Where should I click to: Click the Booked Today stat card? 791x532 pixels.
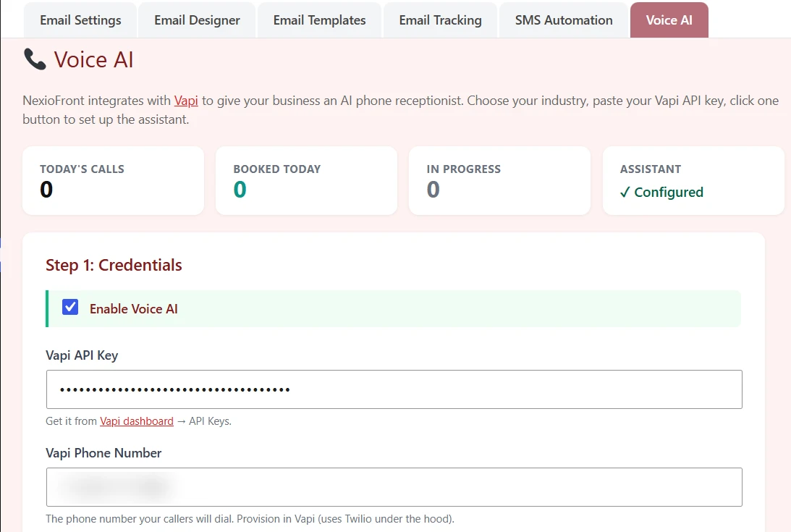pyautogui.click(x=306, y=181)
